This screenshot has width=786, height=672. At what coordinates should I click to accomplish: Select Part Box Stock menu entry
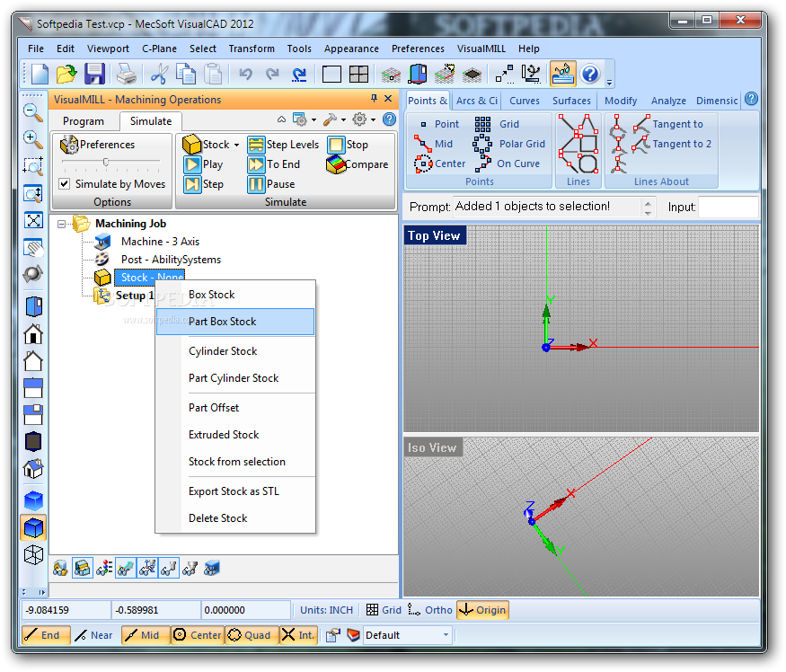click(235, 322)
